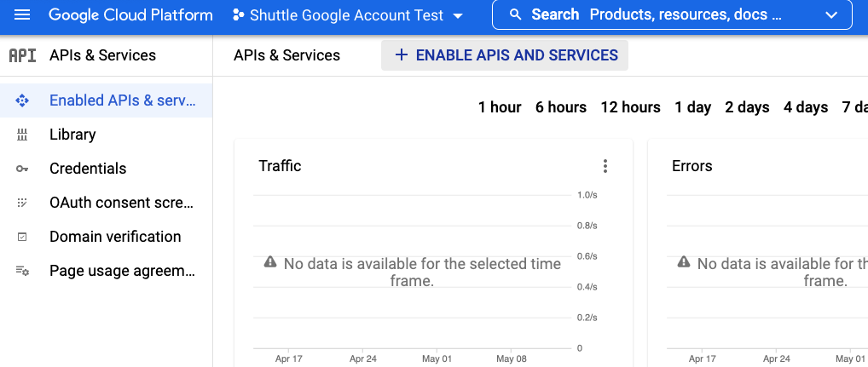The image size is (868, 367).
Task: Click Enable APIs and Services button
Action: [505, 55]
